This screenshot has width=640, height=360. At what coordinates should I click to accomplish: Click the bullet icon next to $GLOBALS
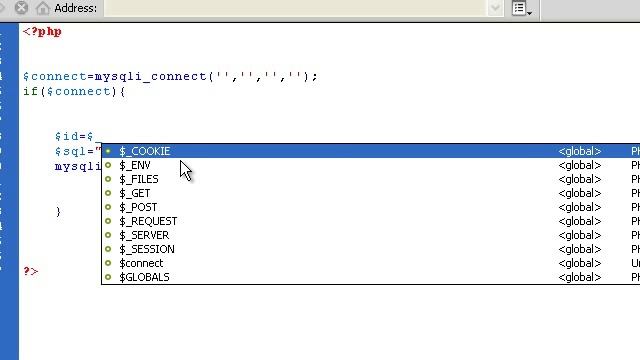(108, 277)
